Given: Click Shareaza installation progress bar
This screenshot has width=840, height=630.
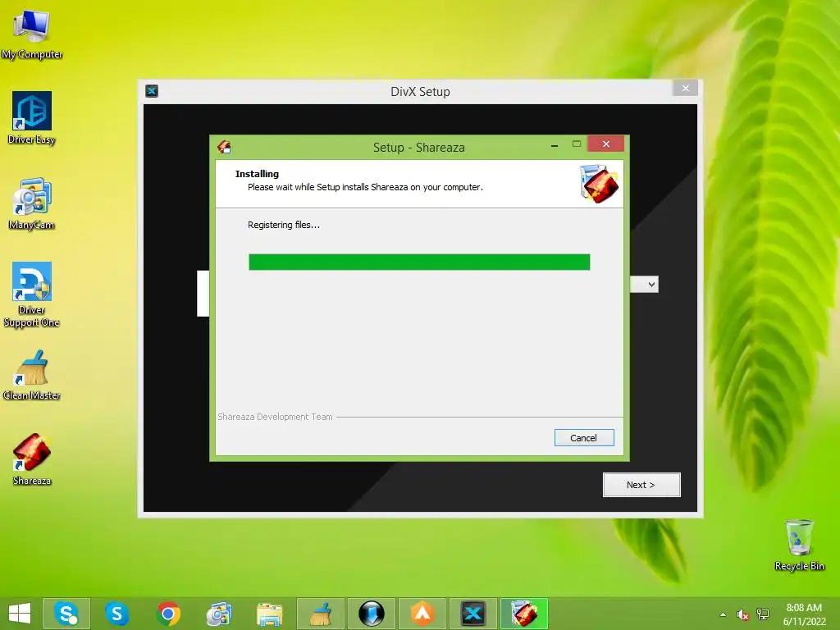Looking at the screenshot, I should 419,262.
